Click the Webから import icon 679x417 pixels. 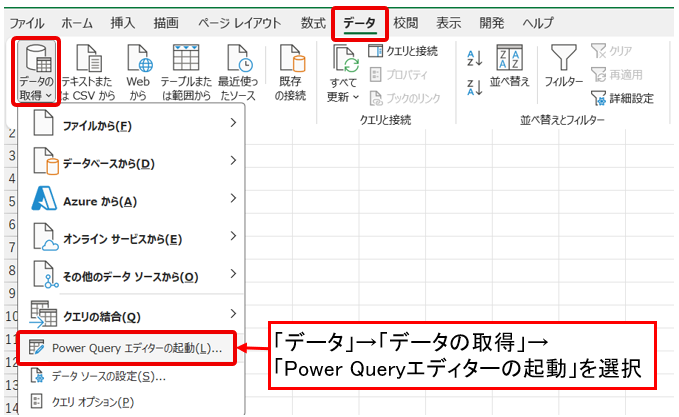point(138,60)
